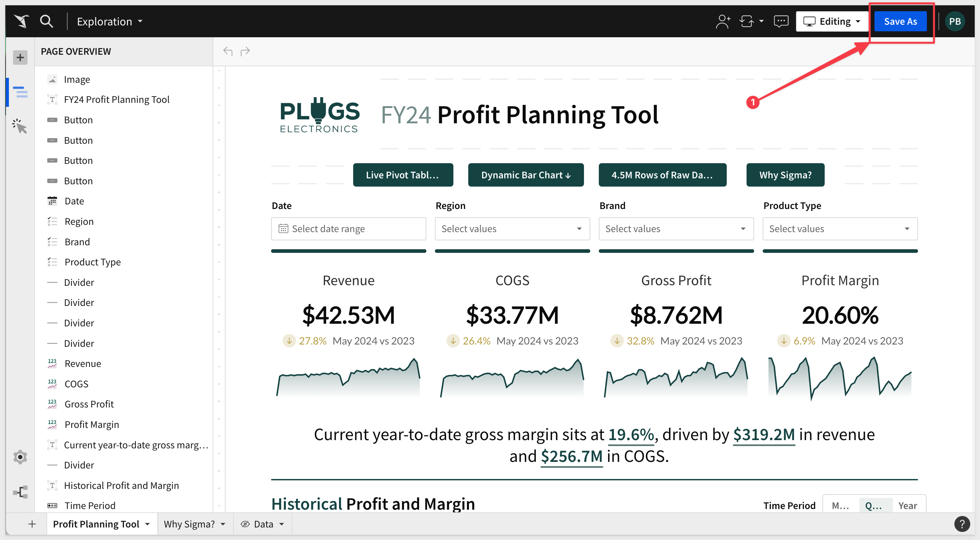The width and height of the screenshot is (980, 540).
Task: Click the undo arrow icon
Action: [x=228, y=51]
